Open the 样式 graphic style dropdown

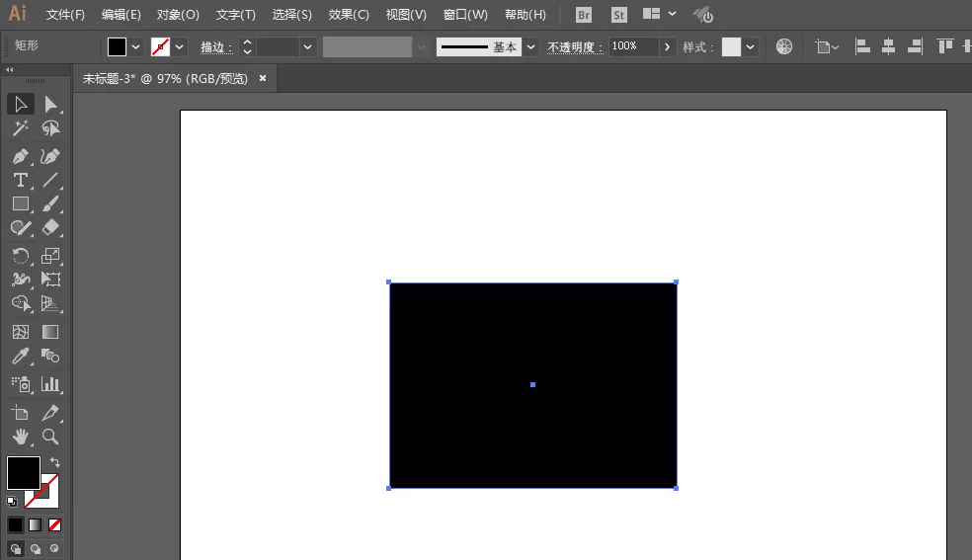[750, 47]
